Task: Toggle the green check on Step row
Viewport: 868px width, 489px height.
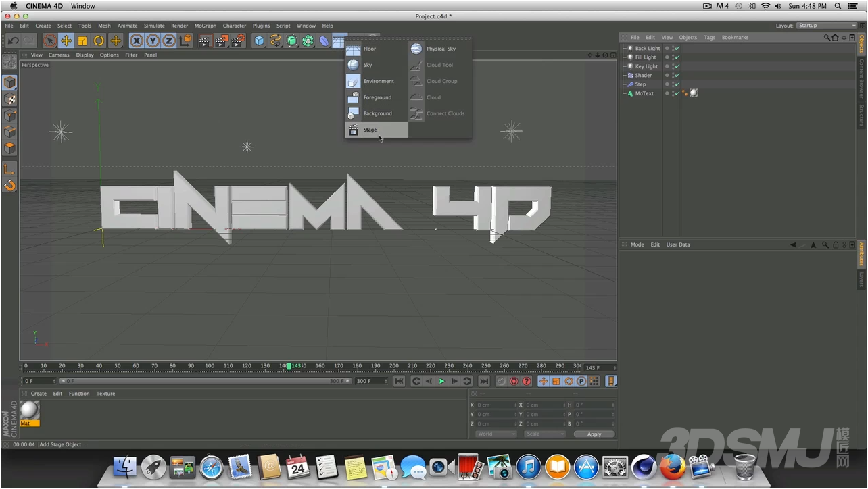Action: (x=677, y=84)
